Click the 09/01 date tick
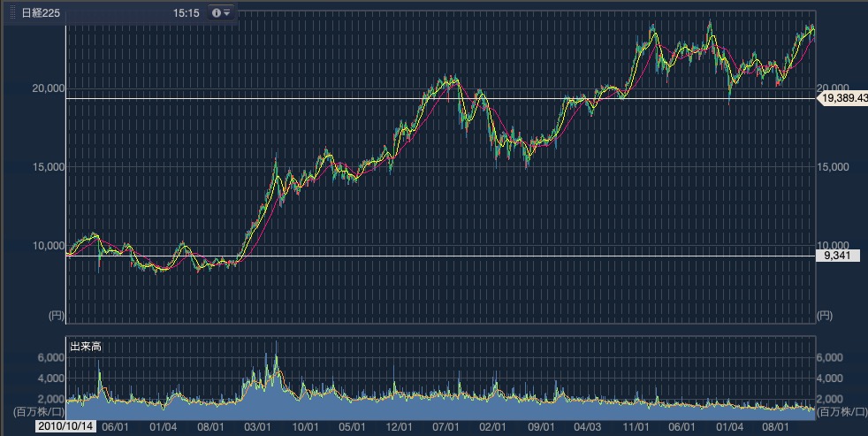868x436 pixels. (541, 425)
